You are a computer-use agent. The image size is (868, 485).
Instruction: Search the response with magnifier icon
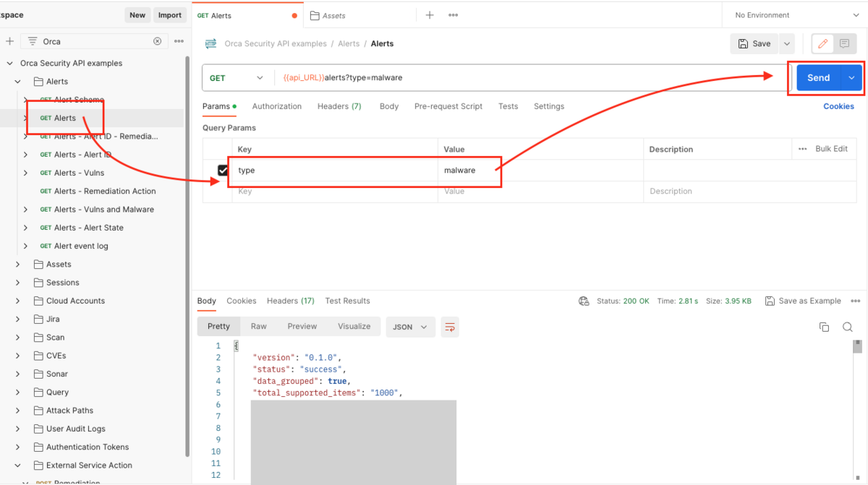click(848, 327)
